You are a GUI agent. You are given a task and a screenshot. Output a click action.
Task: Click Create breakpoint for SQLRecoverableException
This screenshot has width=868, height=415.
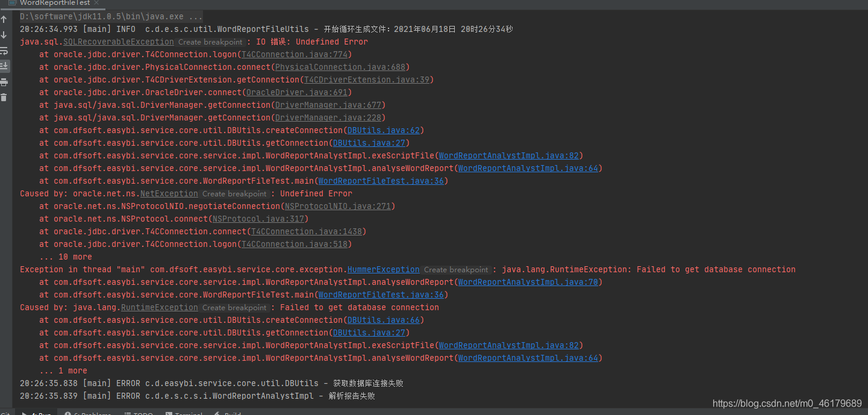click(210, 42)
